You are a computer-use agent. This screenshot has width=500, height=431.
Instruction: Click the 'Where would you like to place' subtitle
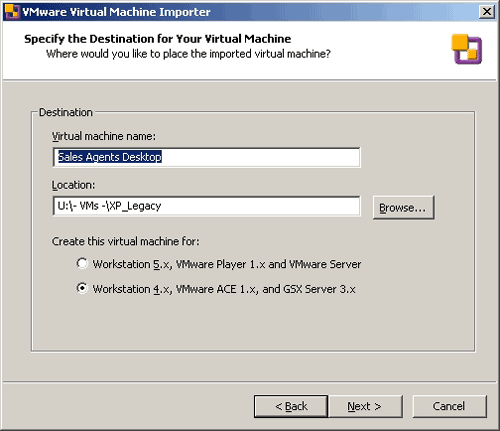point(188,54)
